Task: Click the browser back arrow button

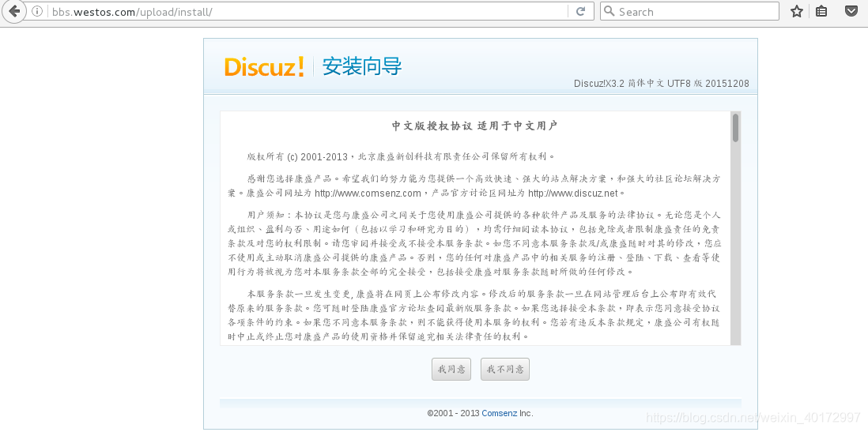Action: (13, 11)
